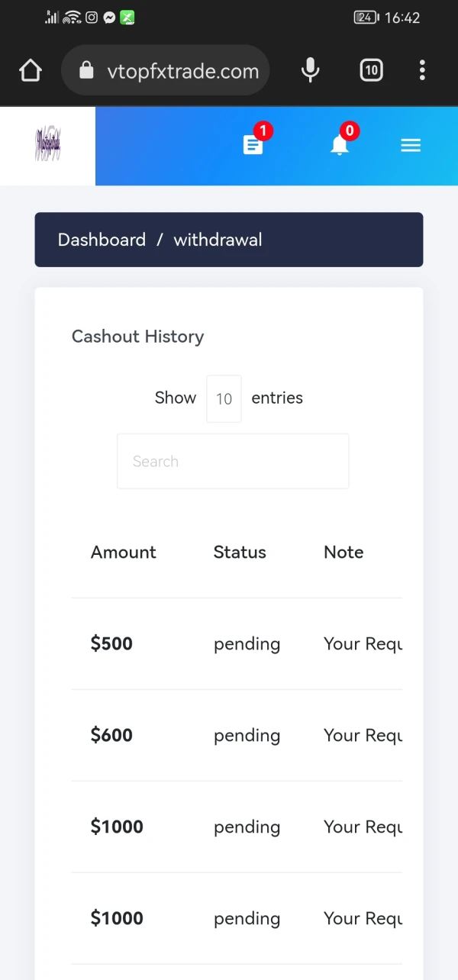Screen dimensions: 458x980
Task: Tap the Cashout History heading
Action: (137, 337)
